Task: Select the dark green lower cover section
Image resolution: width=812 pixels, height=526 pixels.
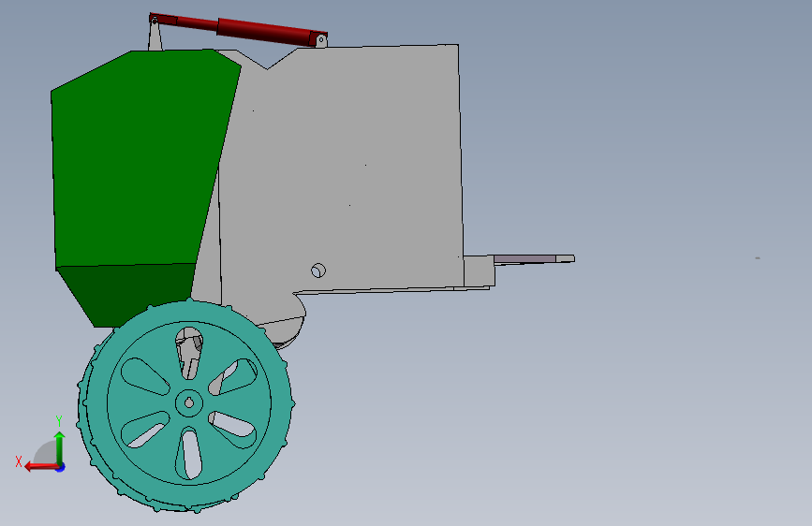Action: [x=125, y=293]
